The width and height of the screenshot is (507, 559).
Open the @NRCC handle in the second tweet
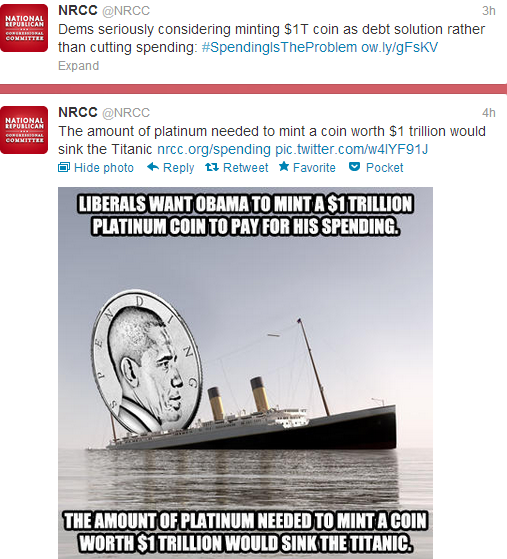(126, 113)
